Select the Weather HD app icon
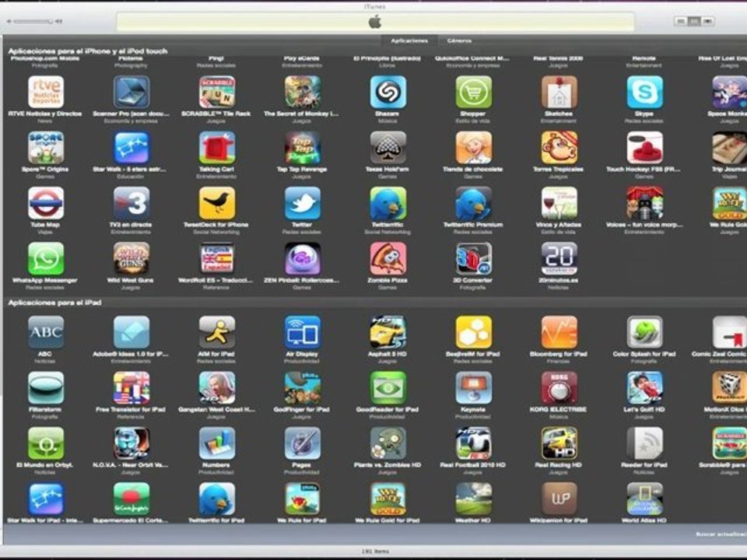 474,499
